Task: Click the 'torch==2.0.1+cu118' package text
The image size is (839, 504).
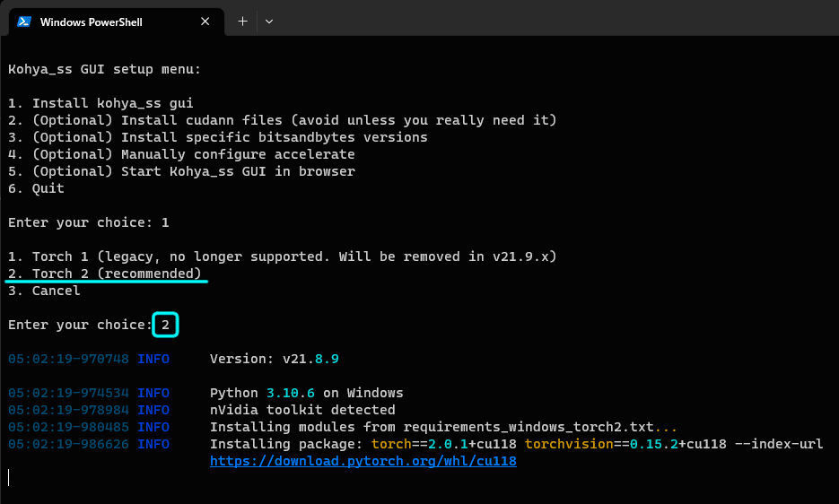Action: click(443, 444)
